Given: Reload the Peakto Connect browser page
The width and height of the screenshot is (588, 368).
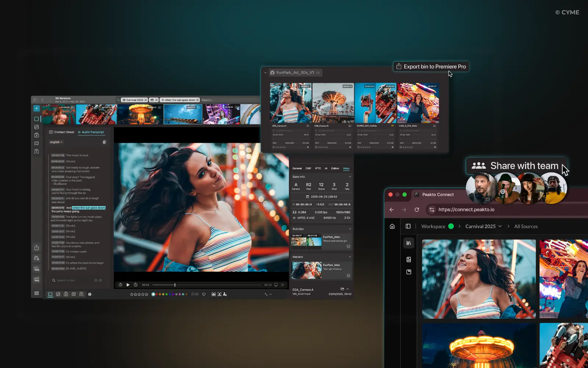Looking at the screenshot, I should point(417,210).
